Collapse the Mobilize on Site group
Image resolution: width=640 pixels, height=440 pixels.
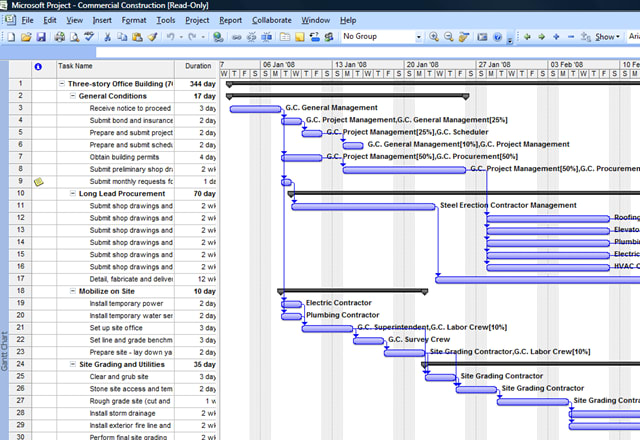[x=73, y=291]
